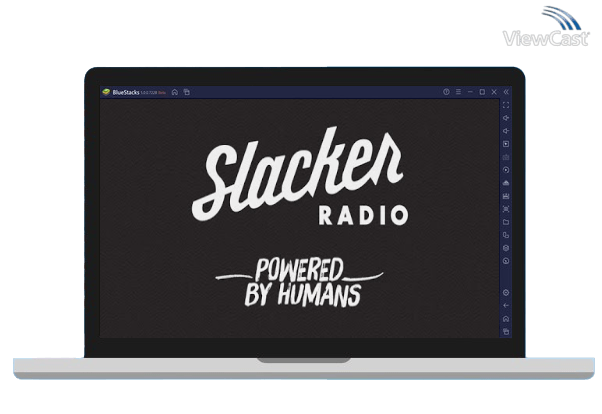The height and width of the screenshot is (414, 602).
Task: Click the square play icon in sidebar
Action: [506, 144]
